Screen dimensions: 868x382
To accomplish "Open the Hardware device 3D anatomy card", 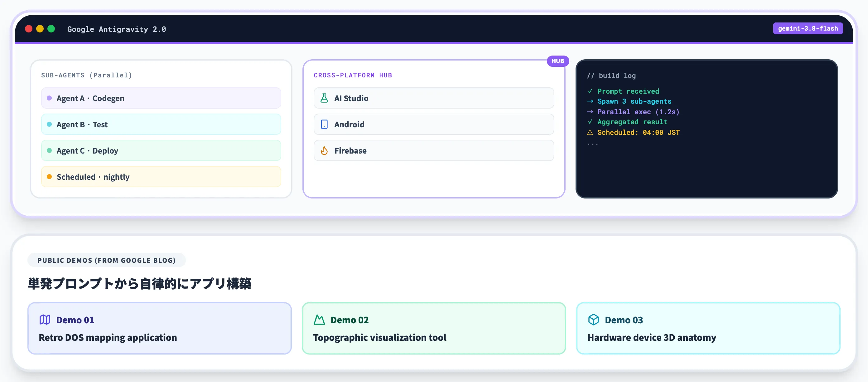I will click(x=708, y=328).
